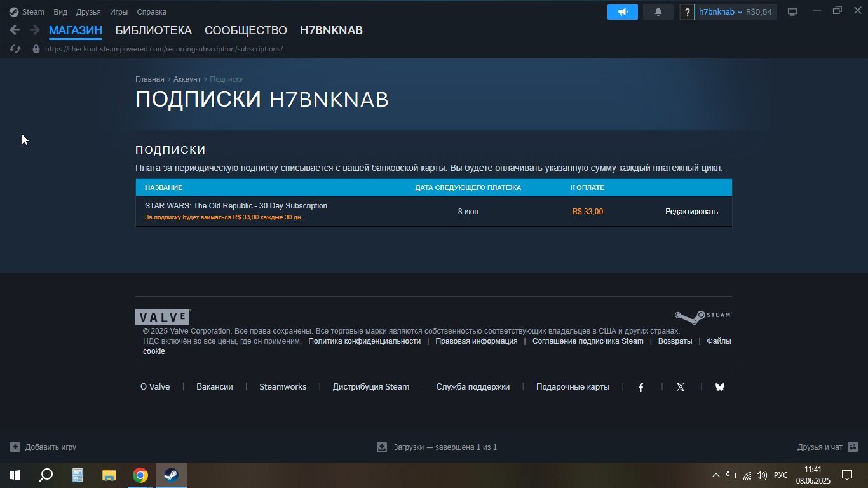Image resolution: width=868 pixels, height=488 pixels.
Task: Click the question mark help icon
Action: click(687, 12)
